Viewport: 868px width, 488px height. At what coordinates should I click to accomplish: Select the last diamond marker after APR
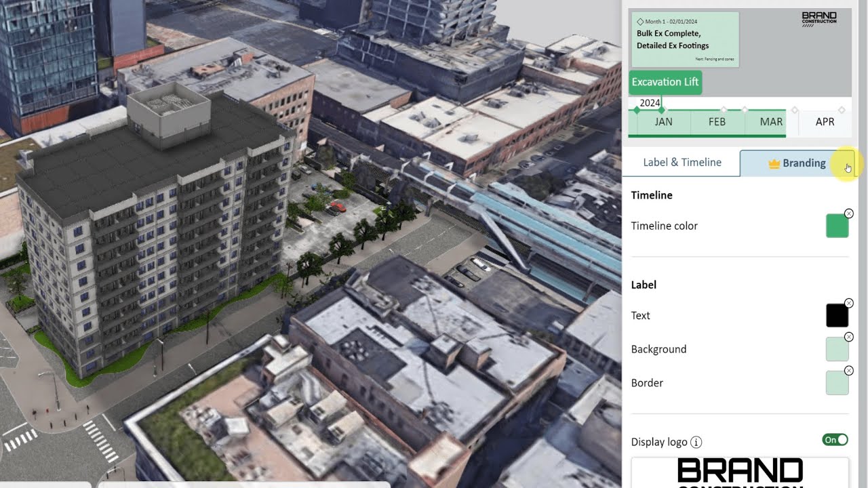(x=842, y=110)
